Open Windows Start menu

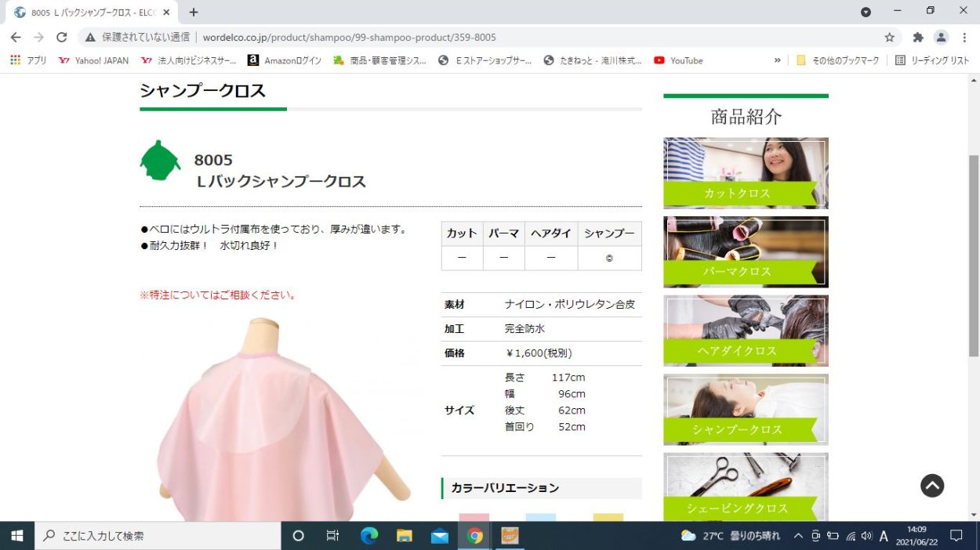(16, 536)
